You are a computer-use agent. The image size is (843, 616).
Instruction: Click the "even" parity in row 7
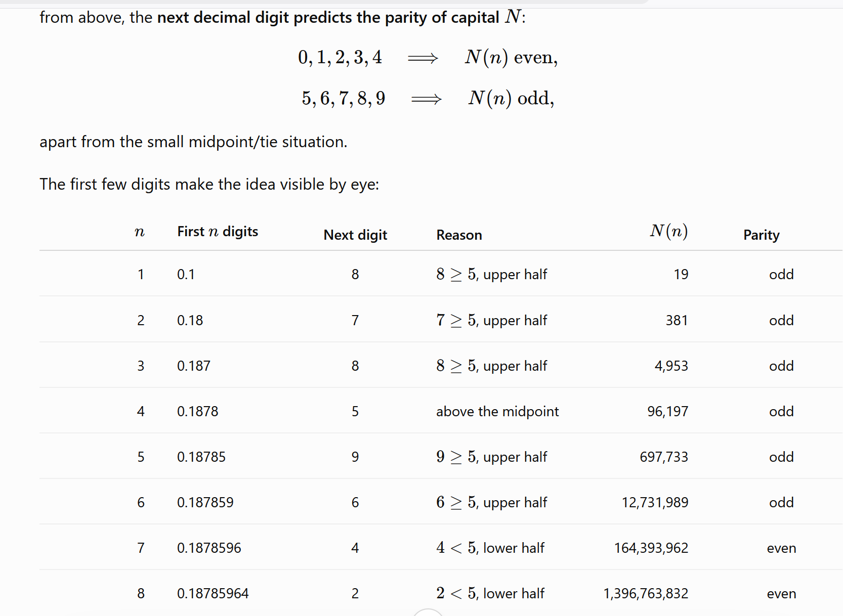coord(781,548)
